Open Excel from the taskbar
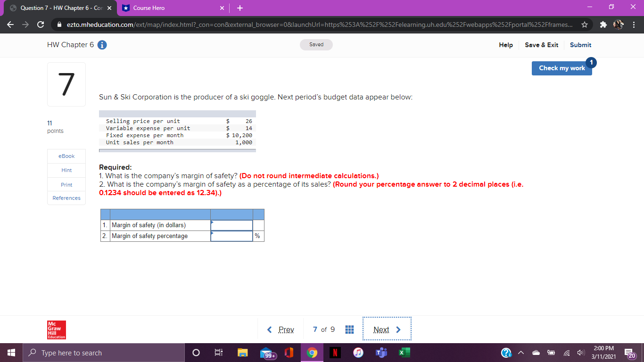 [404, 353]
